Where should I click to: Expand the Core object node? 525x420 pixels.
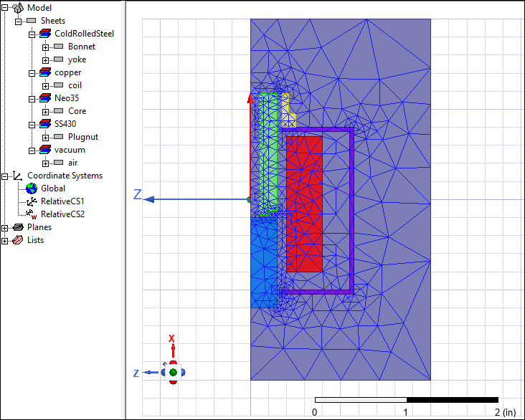(x=45, y=112)
